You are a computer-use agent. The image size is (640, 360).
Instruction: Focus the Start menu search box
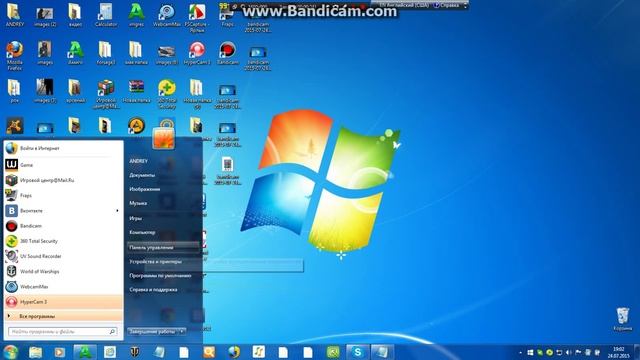(62, 332)
